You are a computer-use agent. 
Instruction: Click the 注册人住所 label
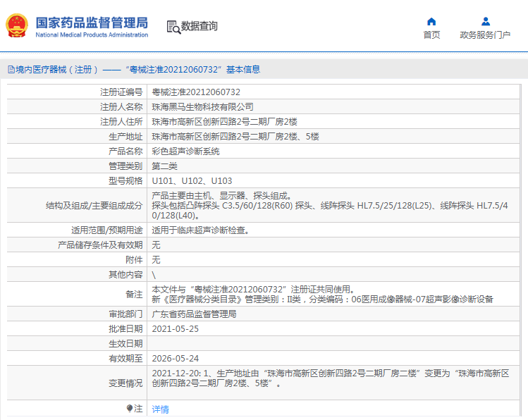121,122
